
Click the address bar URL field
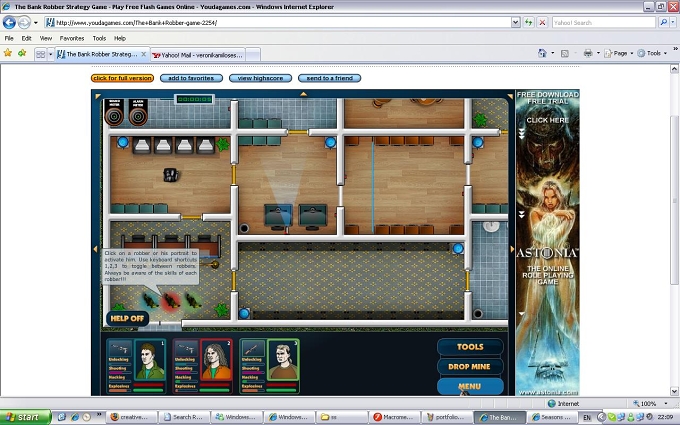click(278, 23)
